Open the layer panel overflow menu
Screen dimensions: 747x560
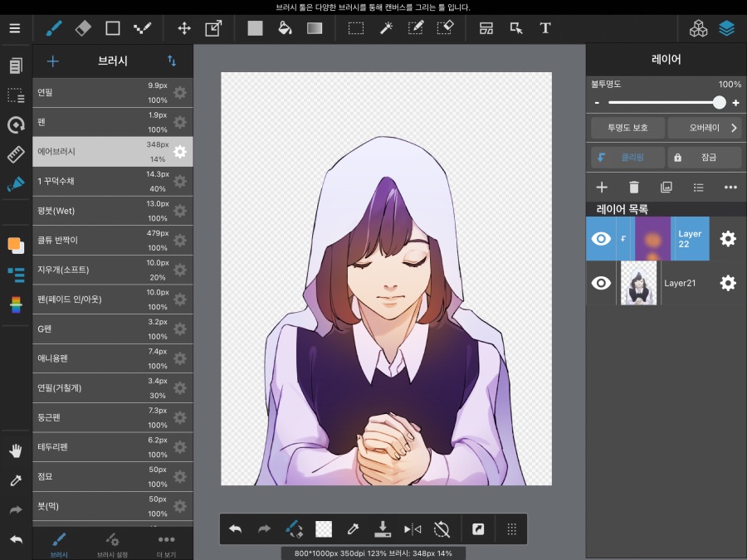pos(731,187)
